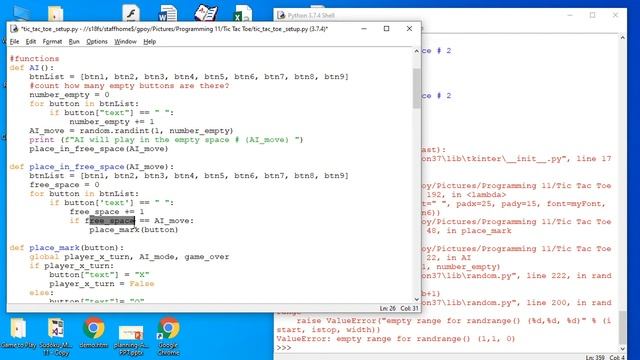This screenshot has height=360, width=640.
Task: Click the "global player_x_turn" line
Action: [129, 257]
